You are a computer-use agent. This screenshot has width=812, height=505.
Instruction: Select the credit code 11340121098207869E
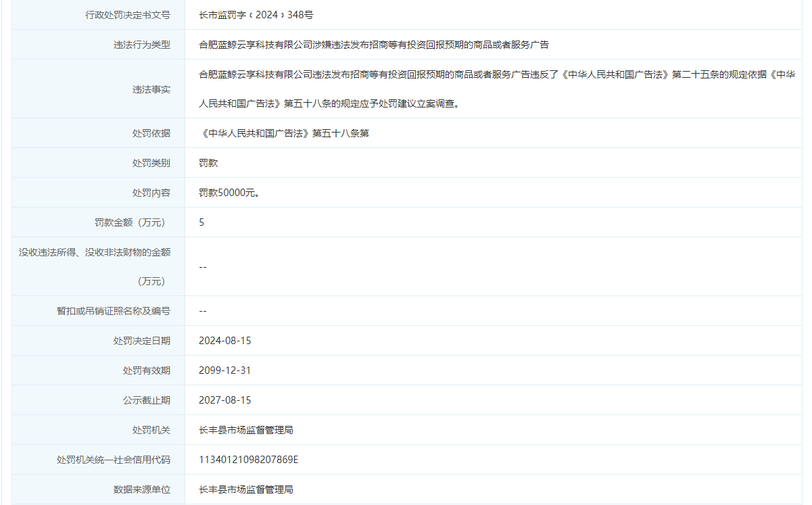248,460
